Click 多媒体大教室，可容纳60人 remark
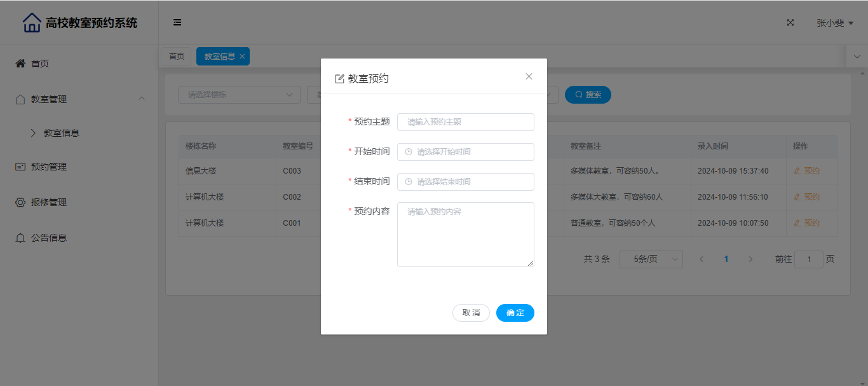 coord(617,197)
